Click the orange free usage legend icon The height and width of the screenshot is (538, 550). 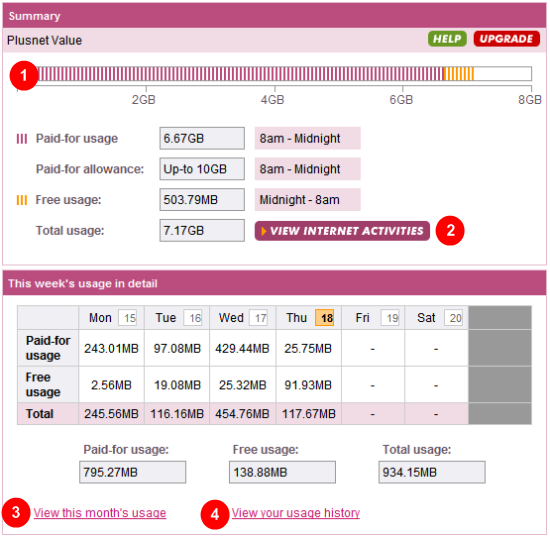point(22,200)
